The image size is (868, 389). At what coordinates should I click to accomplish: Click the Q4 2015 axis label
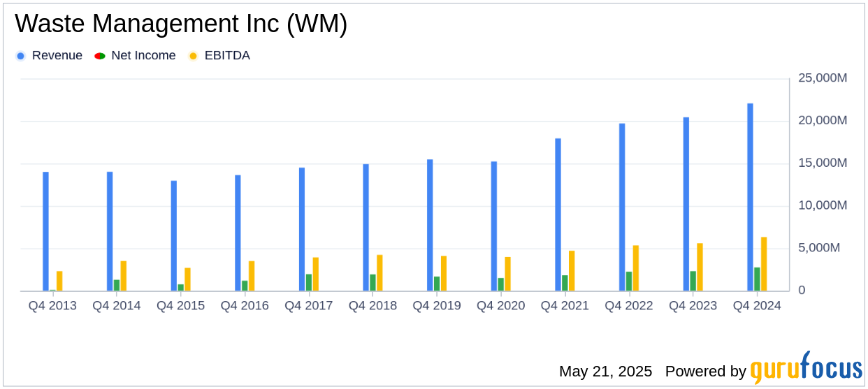point(181,306)
